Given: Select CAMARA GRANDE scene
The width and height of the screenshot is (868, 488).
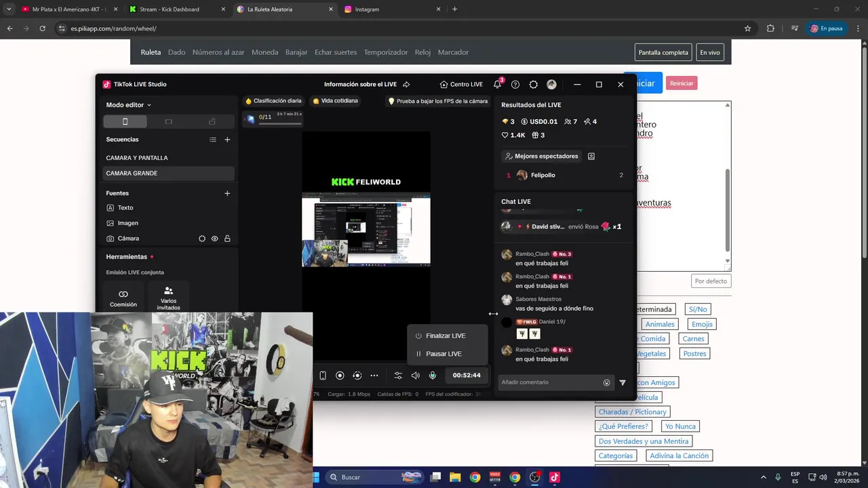Looking at the screenshot, I should [168, 174].
